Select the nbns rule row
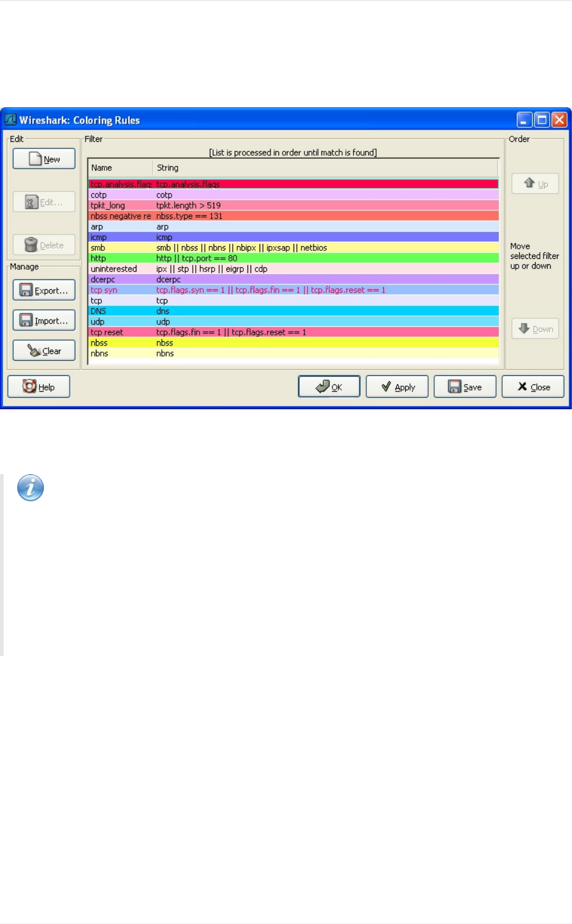 tap(294, 353)
